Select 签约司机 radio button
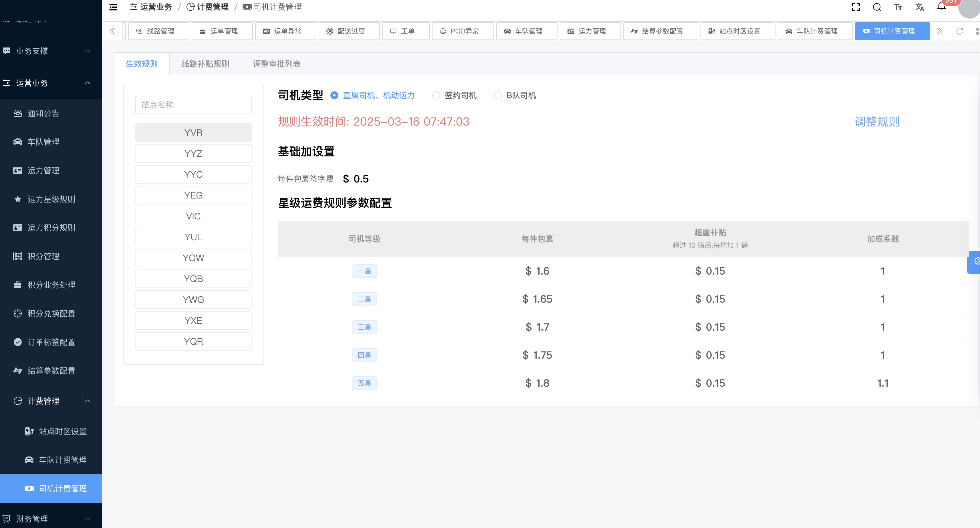 coord(436,96)
